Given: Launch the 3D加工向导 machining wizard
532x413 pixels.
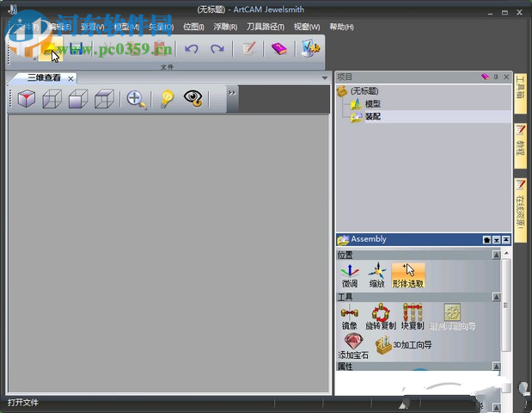Looking at the screenshot, I should pyautogui.click(x=403, y=345).
